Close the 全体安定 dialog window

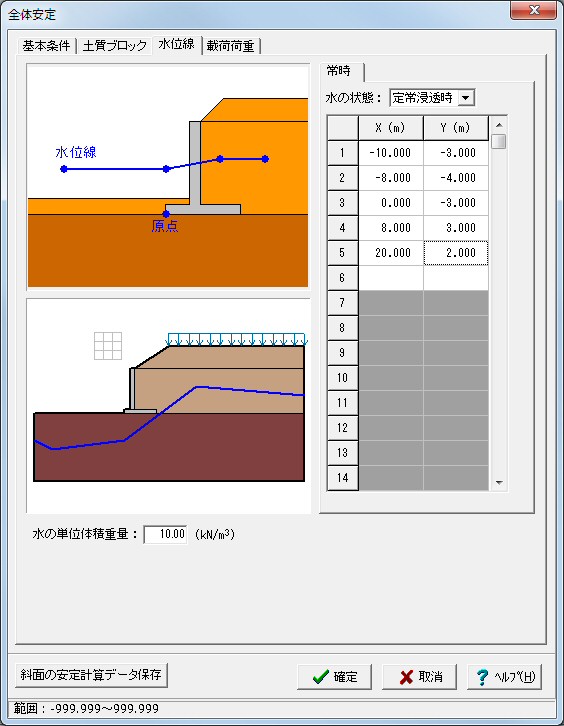533,10
